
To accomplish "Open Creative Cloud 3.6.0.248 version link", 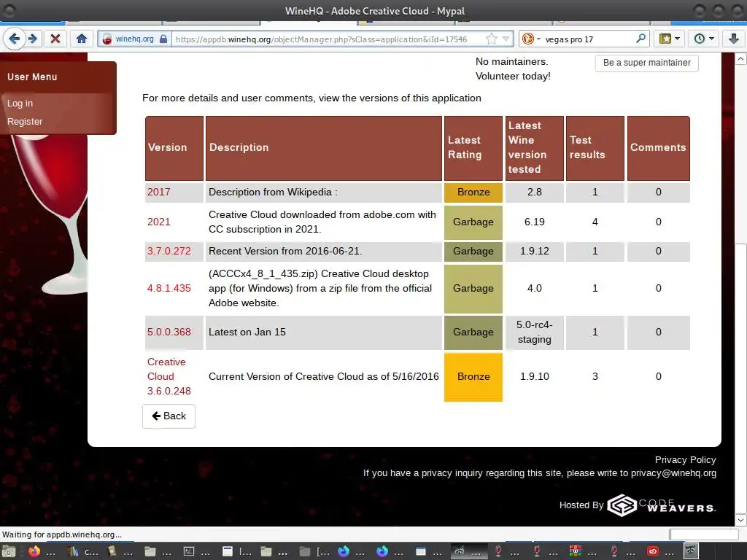I will (169, 376).
